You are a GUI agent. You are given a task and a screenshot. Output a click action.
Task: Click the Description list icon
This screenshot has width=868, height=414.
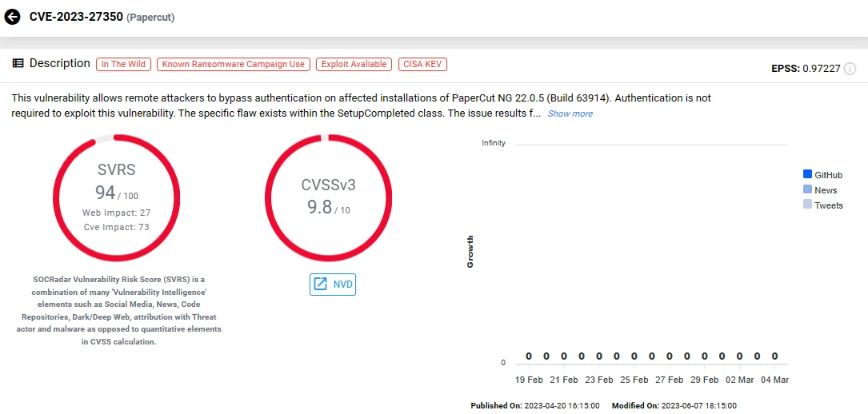click(18, 64)
